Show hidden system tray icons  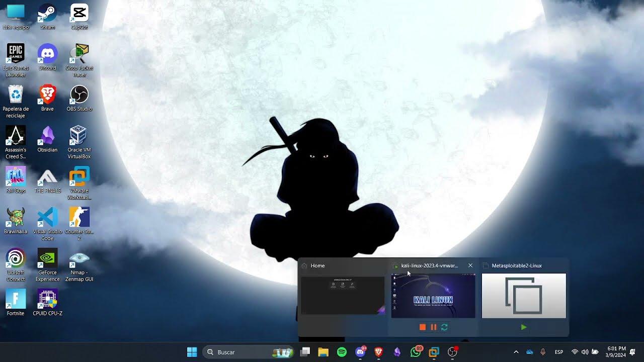[516, 352]
